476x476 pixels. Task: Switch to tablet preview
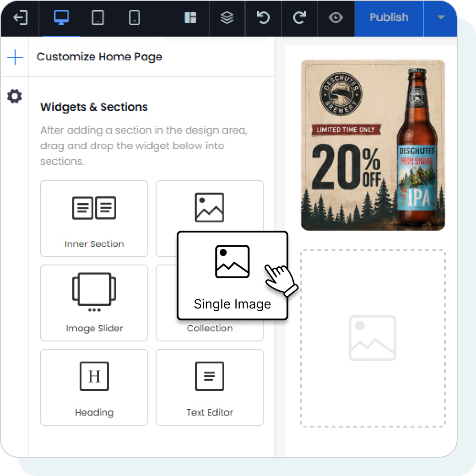coord(98,17)
